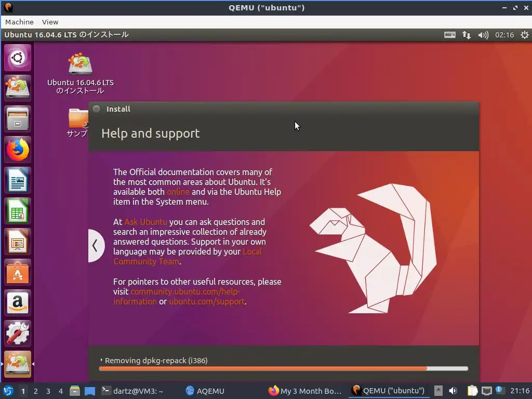Viewport: 532px width, 399px height.
Task: Go to the previous slide with the left arrow
Action: (x=96, y=246)
